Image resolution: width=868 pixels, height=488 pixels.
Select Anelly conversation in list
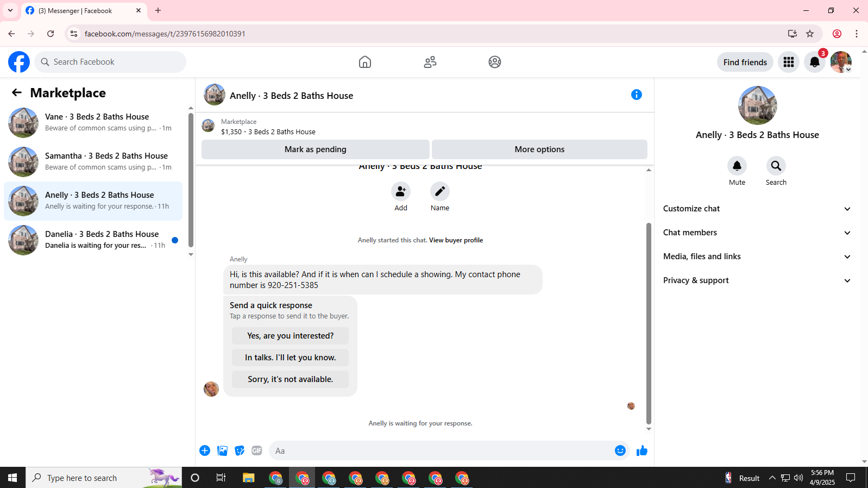(93, 201)
